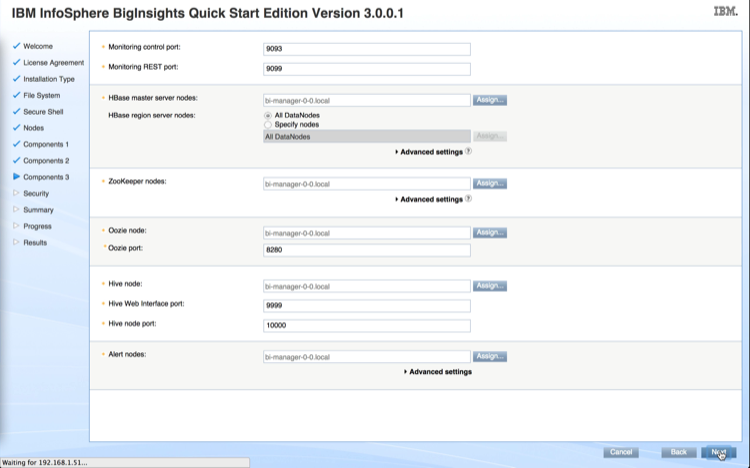Click the Oozie node field
Image resolution: width=750 pixels, height=468 pixels.
[367, 233]
